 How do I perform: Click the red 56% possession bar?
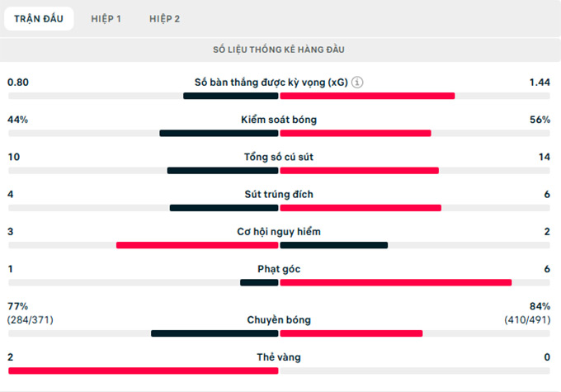355,133
